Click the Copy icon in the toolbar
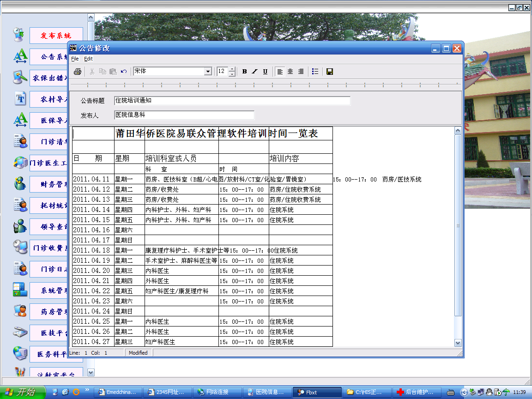The height and width of the screenshot is (399, 532). click(103, 72)
